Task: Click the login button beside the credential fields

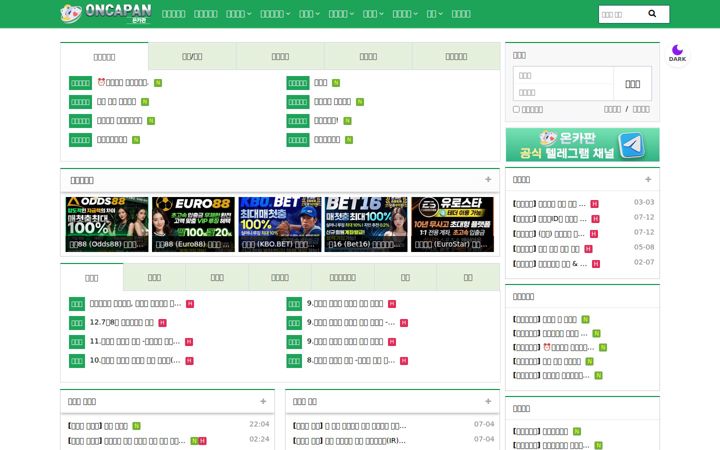Action: click(632, 84)
